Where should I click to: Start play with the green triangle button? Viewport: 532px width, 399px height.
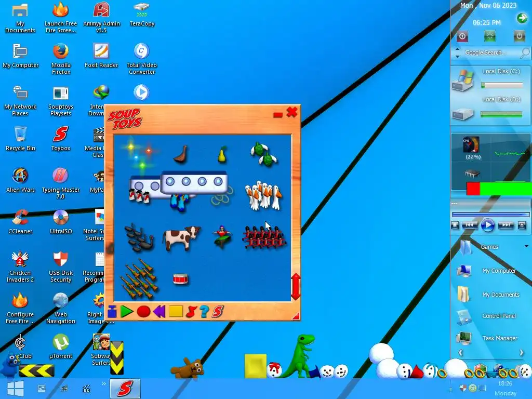[127, 312]
